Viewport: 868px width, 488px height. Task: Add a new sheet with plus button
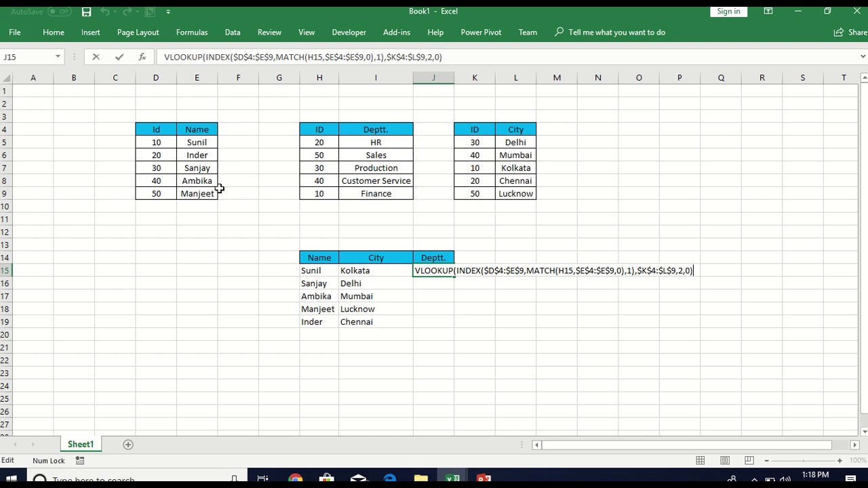click(x=128, y=445)
